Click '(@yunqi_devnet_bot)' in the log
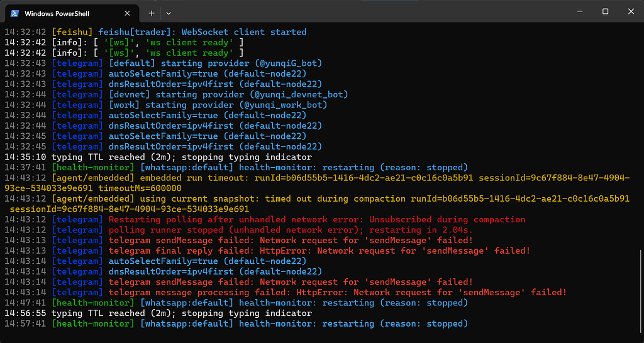 [299, 95]
